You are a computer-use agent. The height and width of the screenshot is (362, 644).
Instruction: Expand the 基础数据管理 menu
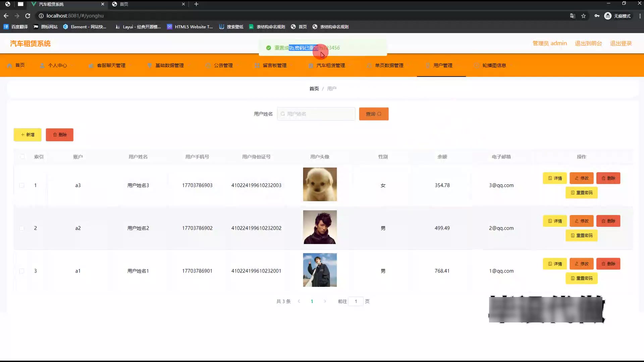(x=169, y=65)
